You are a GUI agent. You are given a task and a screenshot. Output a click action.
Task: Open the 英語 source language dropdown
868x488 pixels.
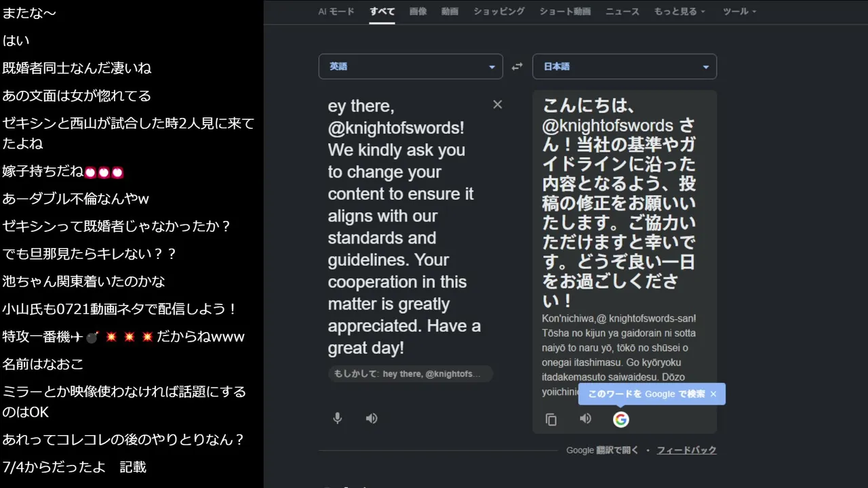411,66
